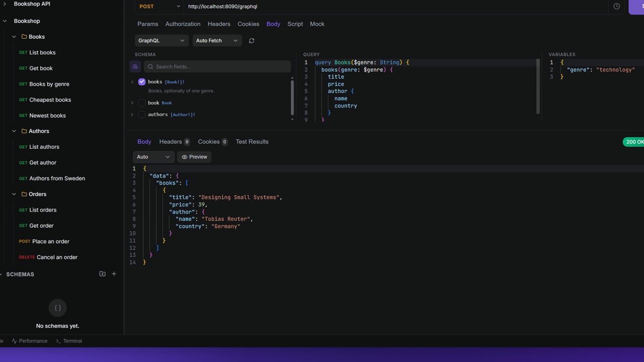Expand the authors schema field
644x362 pixels.
tap(132, 115)
